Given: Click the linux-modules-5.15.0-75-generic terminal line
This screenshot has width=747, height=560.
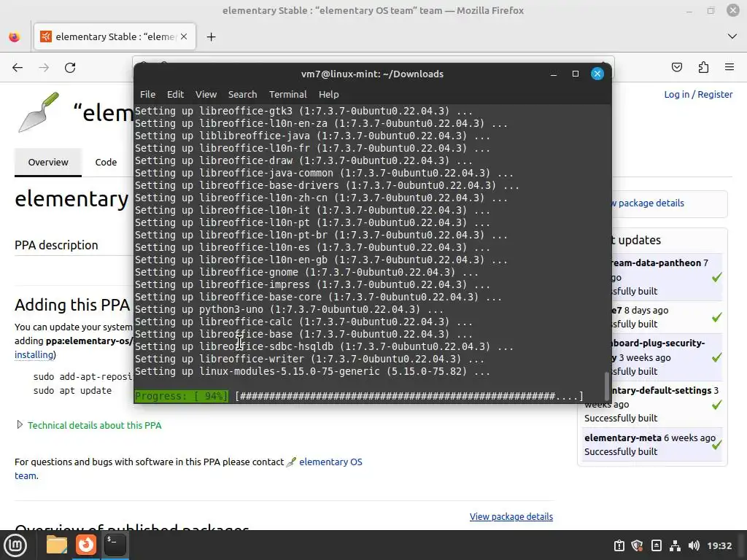Looking at the screenshot, I should tap(312, 371).
